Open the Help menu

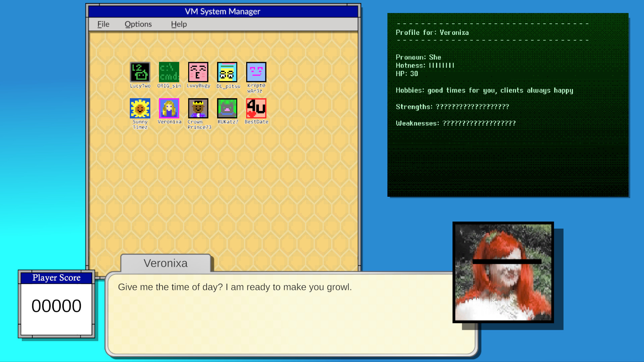(x=178, y=24)
